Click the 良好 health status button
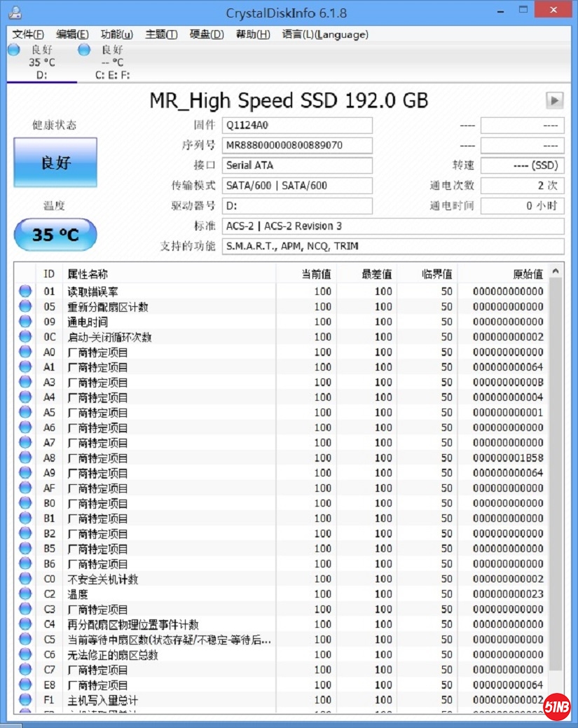Viewport: 578px width, 728px height. click(55, 163)
